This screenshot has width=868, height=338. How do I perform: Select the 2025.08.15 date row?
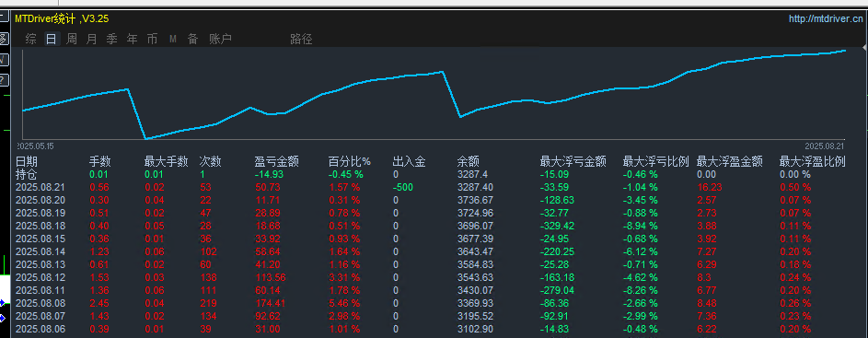[x=41, y=239]
